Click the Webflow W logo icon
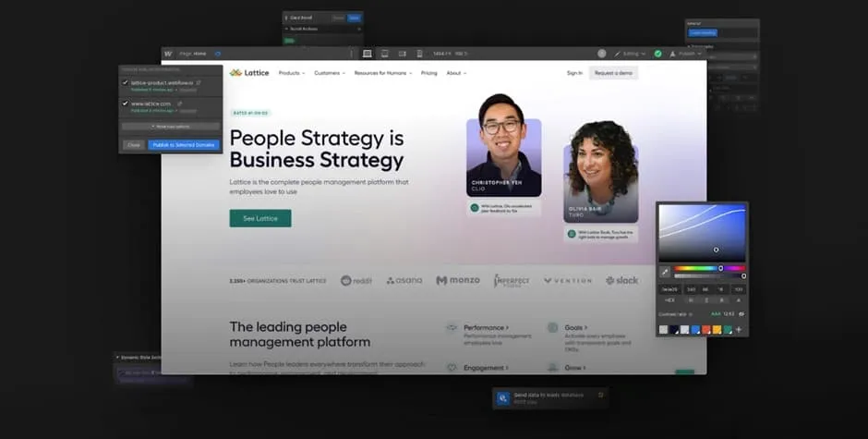The image size is (868, 439). coord(168,54)
